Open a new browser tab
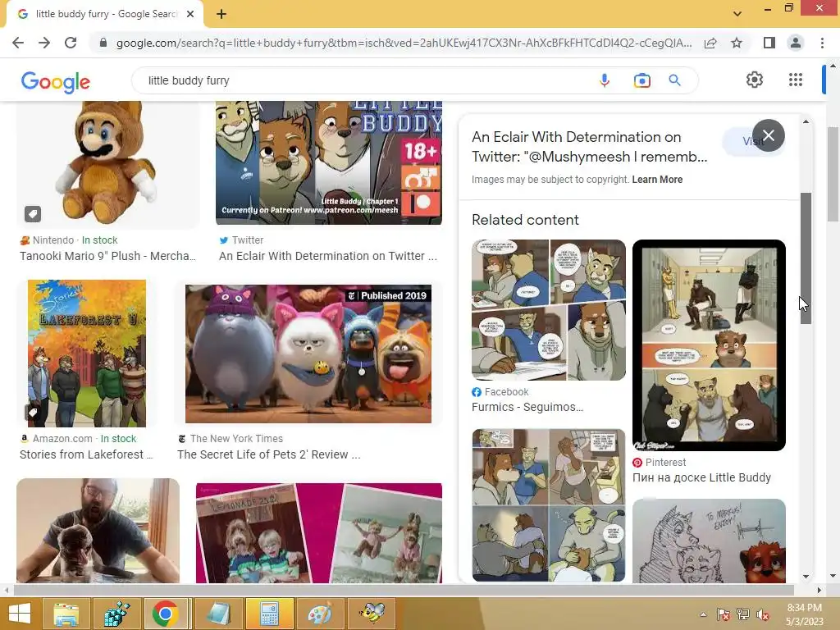 tap(221, 14)
